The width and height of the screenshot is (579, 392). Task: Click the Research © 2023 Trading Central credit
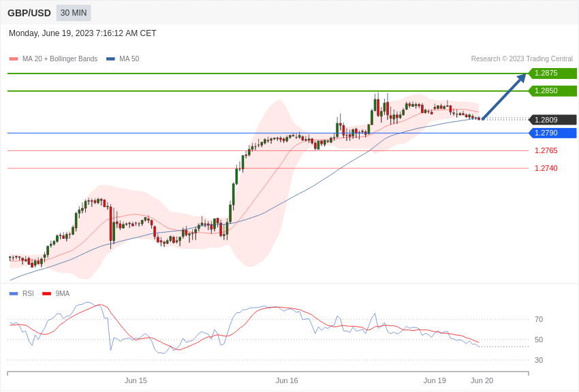[x=522, y=59]
